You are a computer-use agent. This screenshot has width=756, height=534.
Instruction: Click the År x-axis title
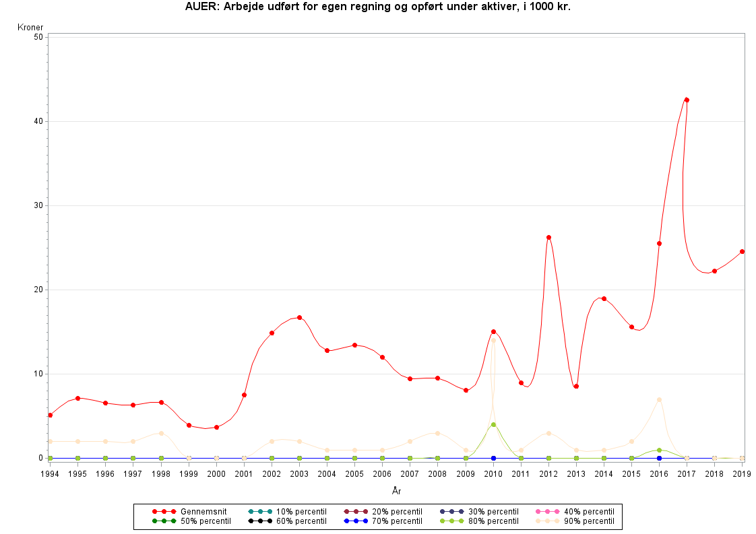tap(396, 491)
